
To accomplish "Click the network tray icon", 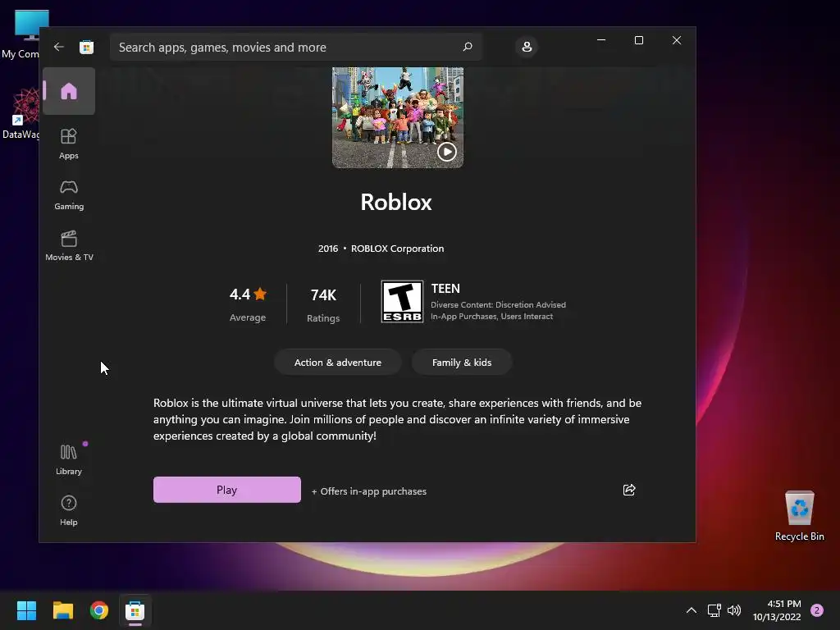I will pos(714,610).
